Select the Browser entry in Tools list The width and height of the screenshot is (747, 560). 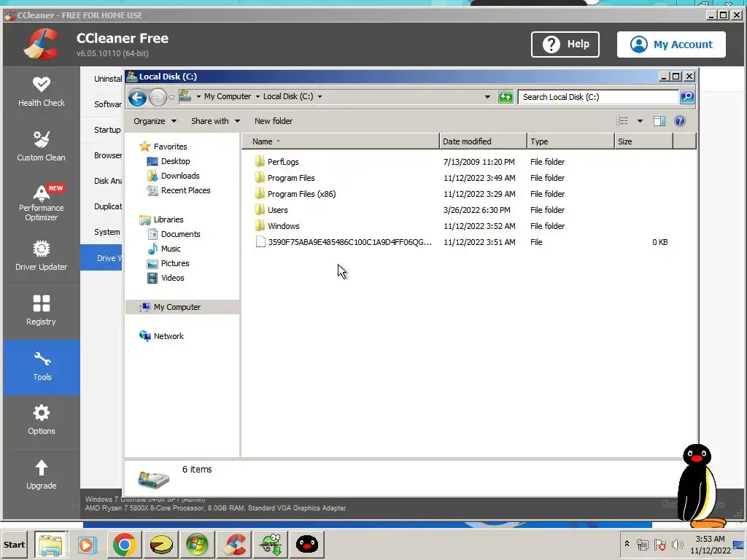click(108, 155)
